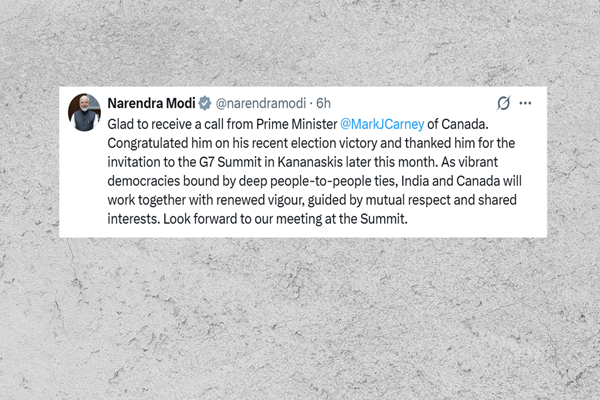The width and height of the screenshot is (600, 400).
Task: Open the Grok icon on the tweet
Action: point(504,103)
